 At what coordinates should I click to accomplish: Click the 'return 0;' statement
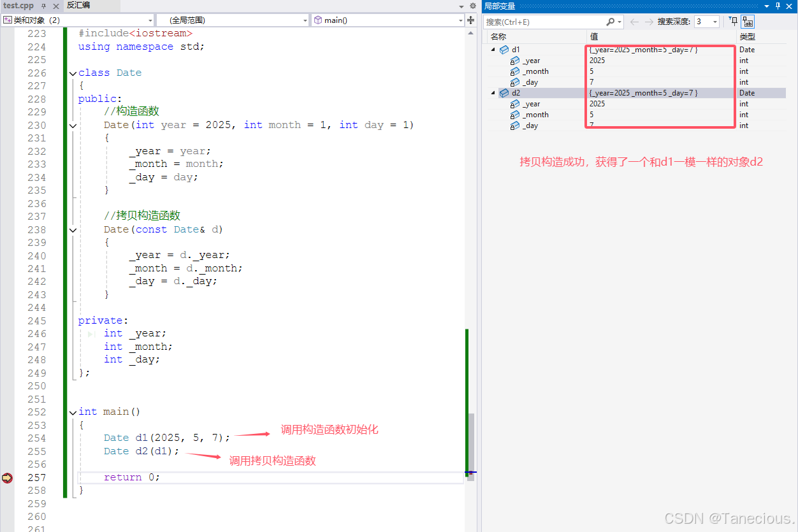coord(132,477)
